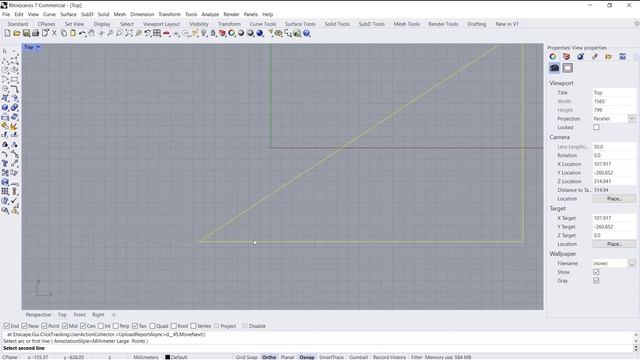Click the viewport Title input field
640x360 pixels.
click(614, 93)
